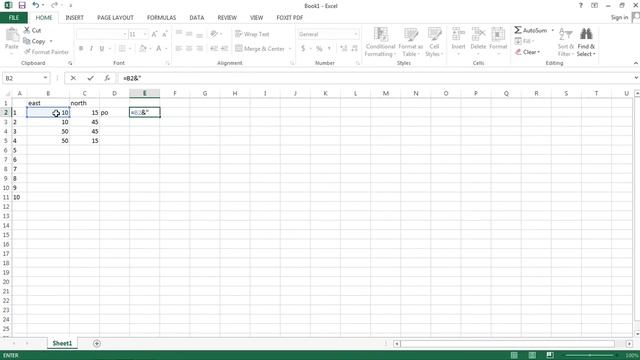
Task: Select the Format Painter tool
Action: coord(46,52)
